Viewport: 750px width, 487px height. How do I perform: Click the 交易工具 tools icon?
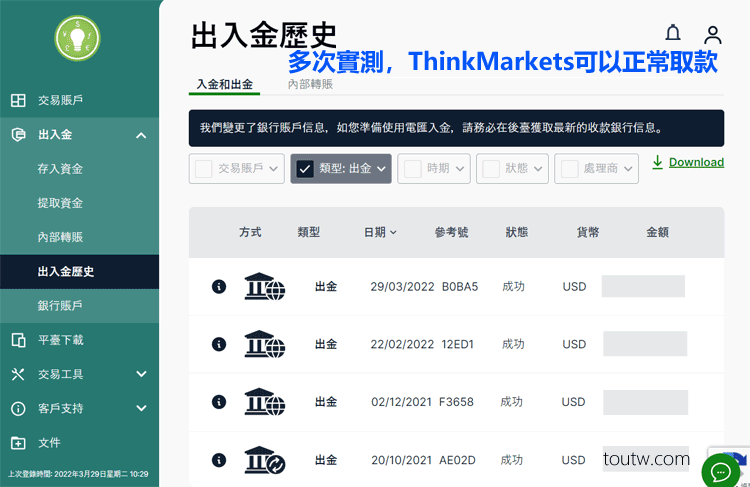tap(18, 374)
